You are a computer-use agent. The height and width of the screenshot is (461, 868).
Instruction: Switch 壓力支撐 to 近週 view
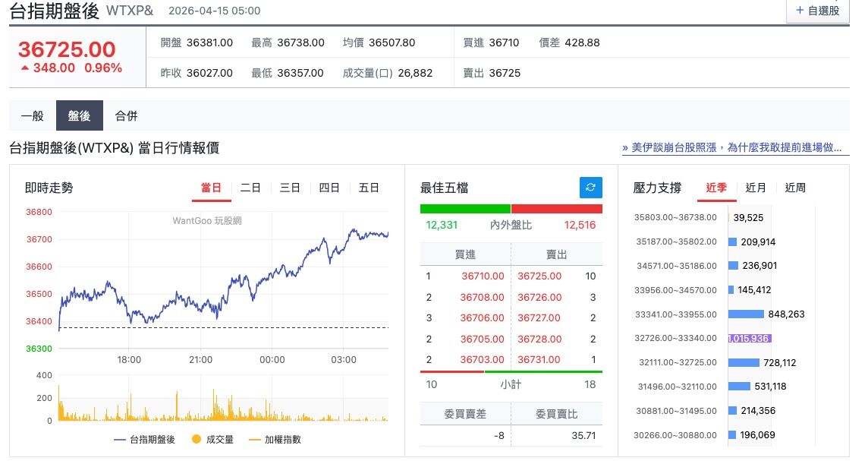(x=795, y=187)
